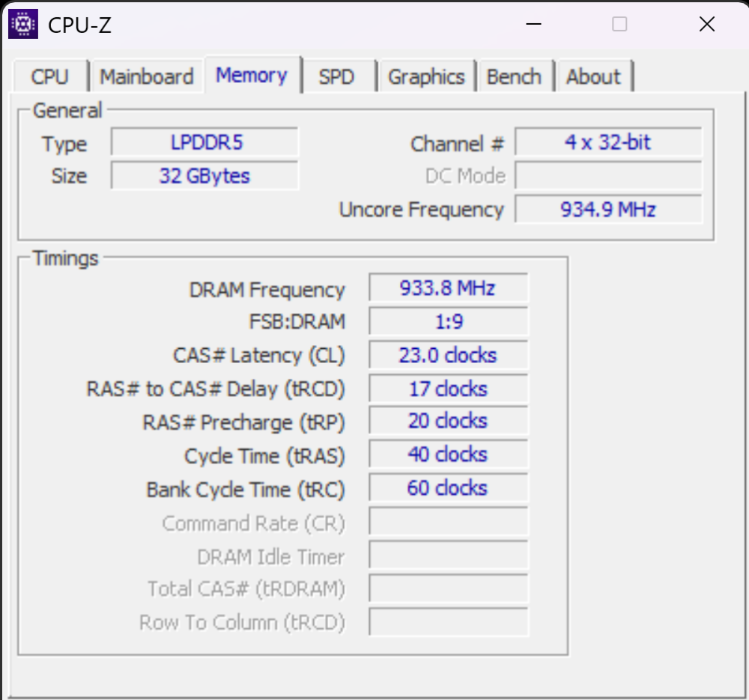749x700 pixels.
Task: Click the 'CAS# Latency (CL)' label
Action: click(x=259, y=356)
